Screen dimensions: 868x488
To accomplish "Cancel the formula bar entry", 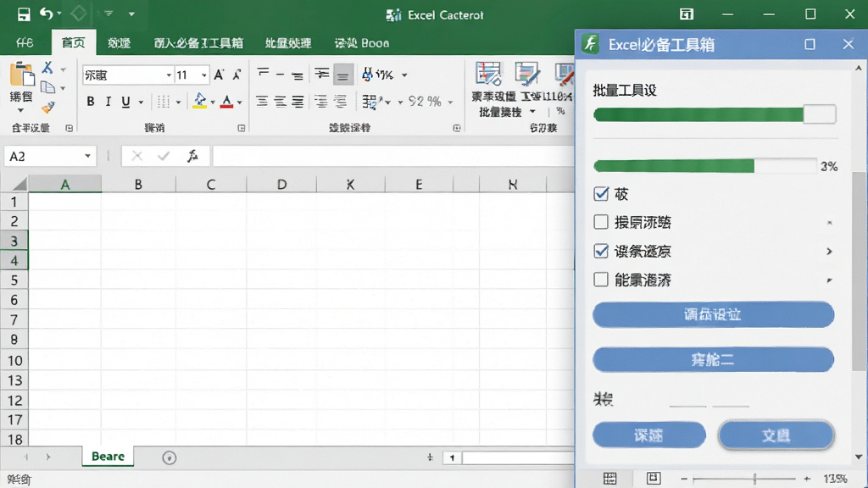I will (x=136, y=157).
